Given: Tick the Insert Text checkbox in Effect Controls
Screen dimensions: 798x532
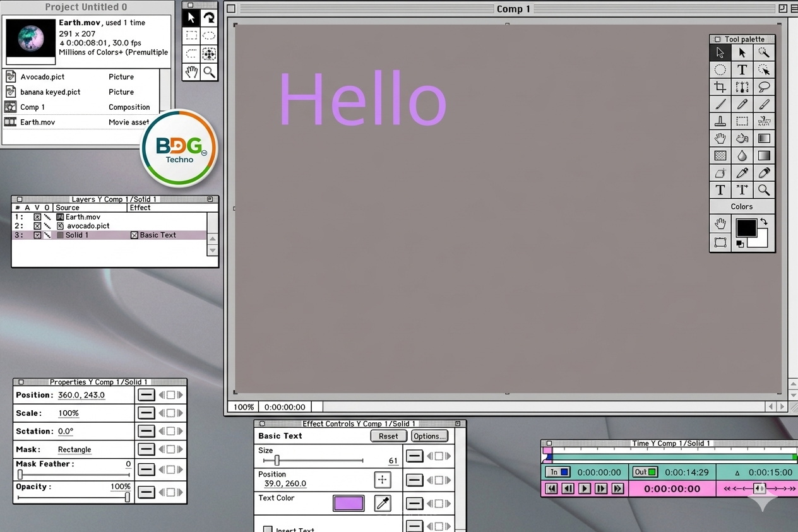Looking at the screenshot, I should click(268, 529).
